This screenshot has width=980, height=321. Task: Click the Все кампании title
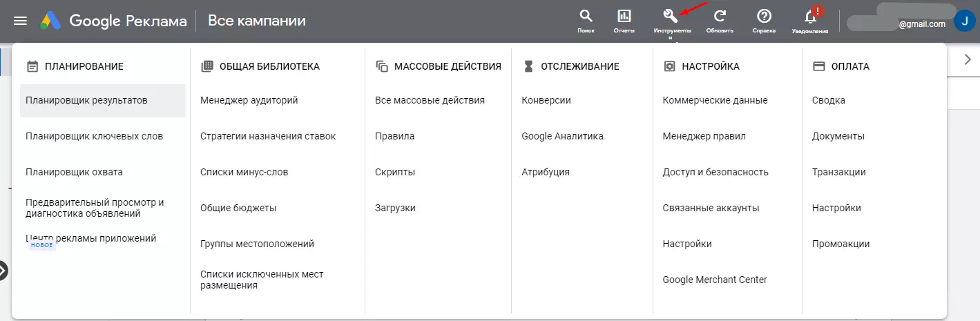coord(257,21)
